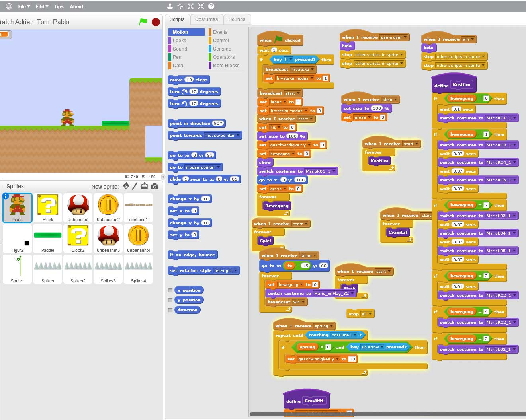Open the point towards mouse-pointer dropdown
Screen dimensions: 526x420
[x=238, y=136]
